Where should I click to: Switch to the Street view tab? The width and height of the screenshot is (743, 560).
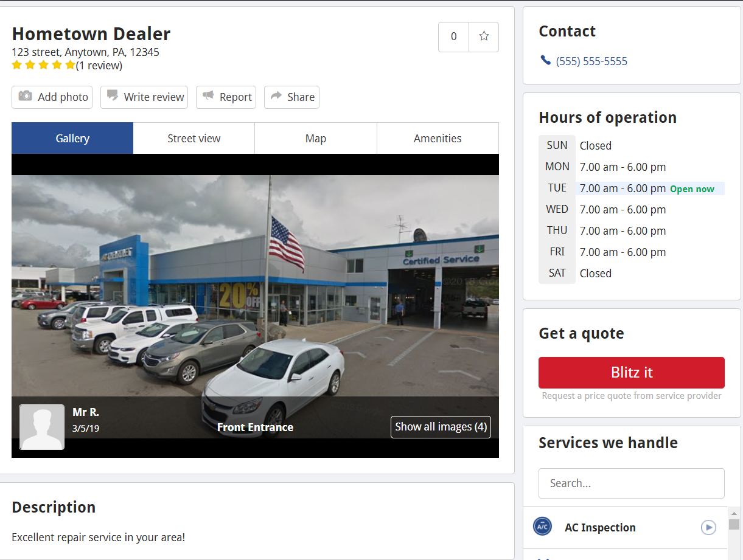click(x=194, y=139)
